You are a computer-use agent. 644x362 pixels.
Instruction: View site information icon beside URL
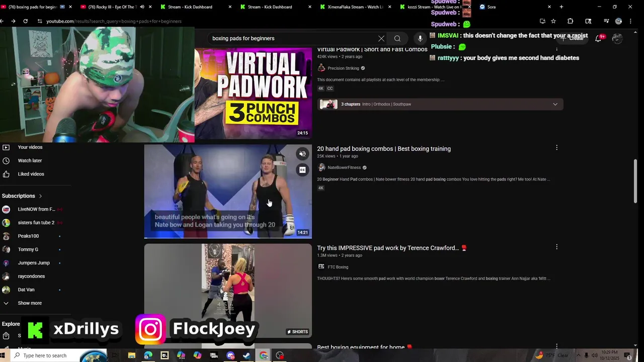[39, 21]
